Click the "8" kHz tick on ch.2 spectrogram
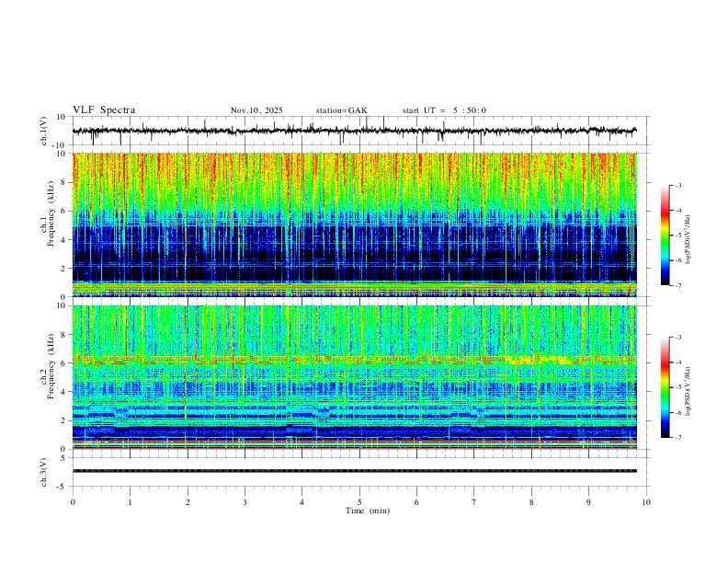This screenshot has width=728, height=563. [63, 335]
